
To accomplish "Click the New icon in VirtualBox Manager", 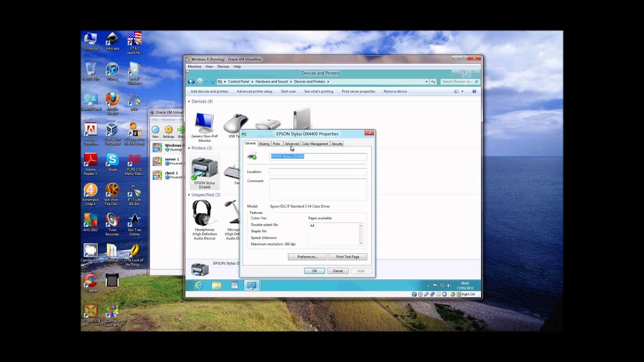I will tap(155, 132).
